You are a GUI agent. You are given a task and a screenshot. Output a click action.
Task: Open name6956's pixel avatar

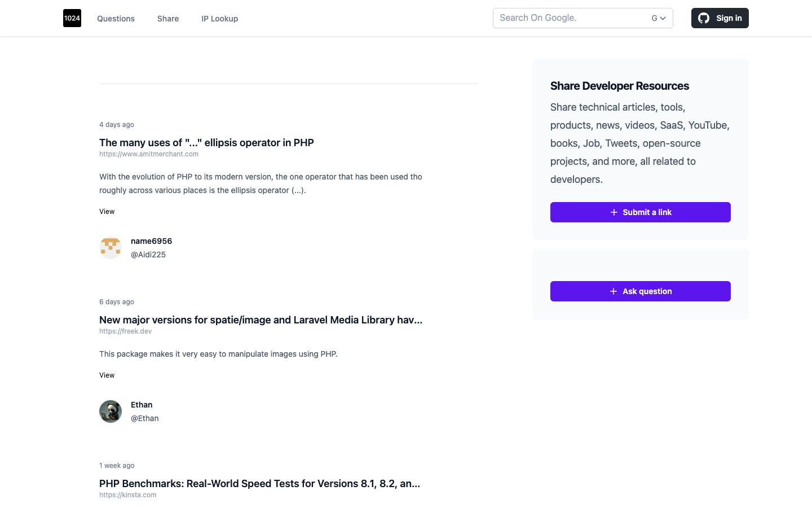click(x=111, y=248)
